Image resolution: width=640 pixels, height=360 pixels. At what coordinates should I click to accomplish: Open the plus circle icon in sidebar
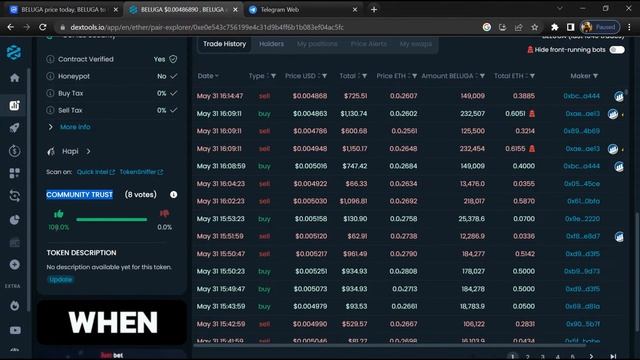[15, 264]
